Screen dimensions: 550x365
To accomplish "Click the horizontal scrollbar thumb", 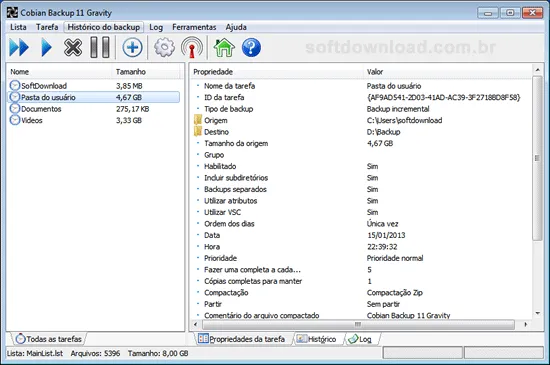I will coord(357,324).
